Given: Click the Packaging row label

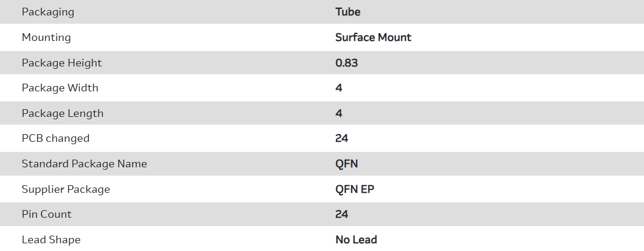Looking at the screenshot, I should click(x=48, y=12).
